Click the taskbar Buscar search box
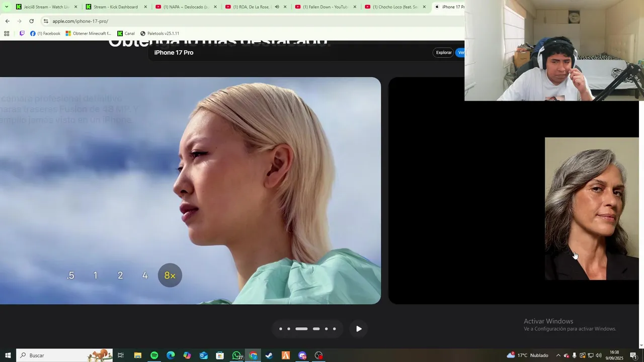The image size is (644, 362). click(64, 355)
